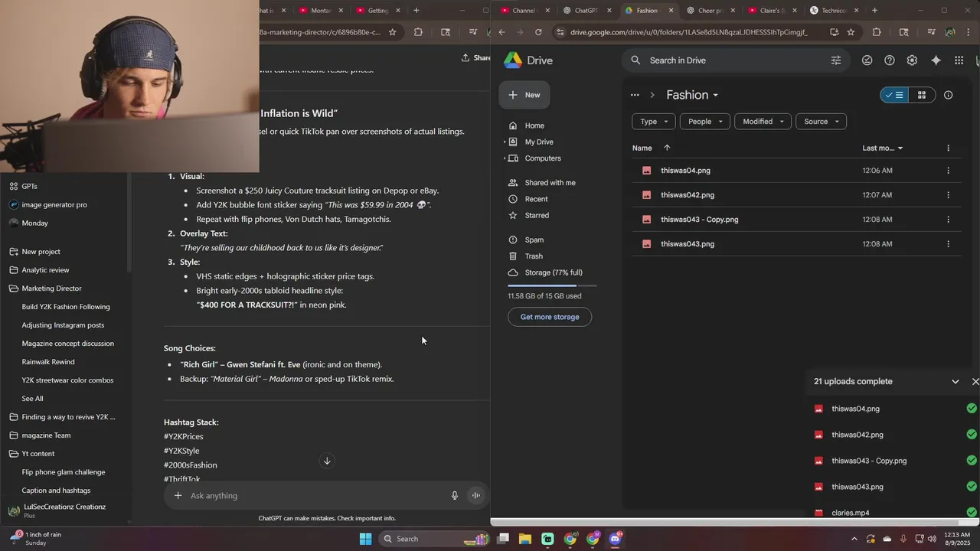Open Rainwalk Rewind chat
This screenshot has width=980, height=551.
pyautogui.click(x=48, y=362)
